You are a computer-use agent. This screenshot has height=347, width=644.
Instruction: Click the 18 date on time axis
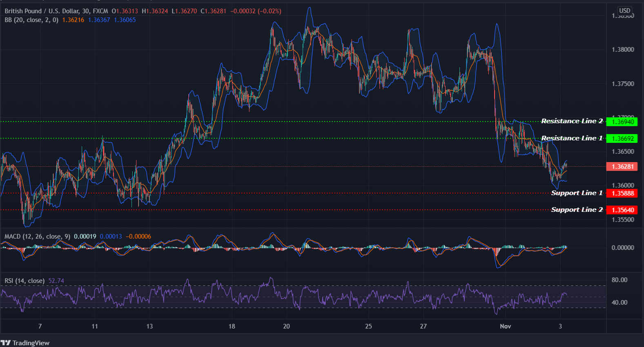pos(232,326)
